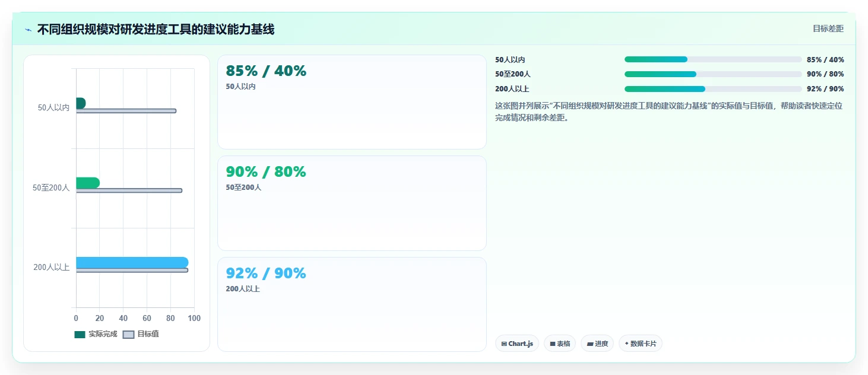The height and width of the screenshot is (375, 868).
Task: Click the chart y-axis label 200人以上
Action: (x=52, y=267)
